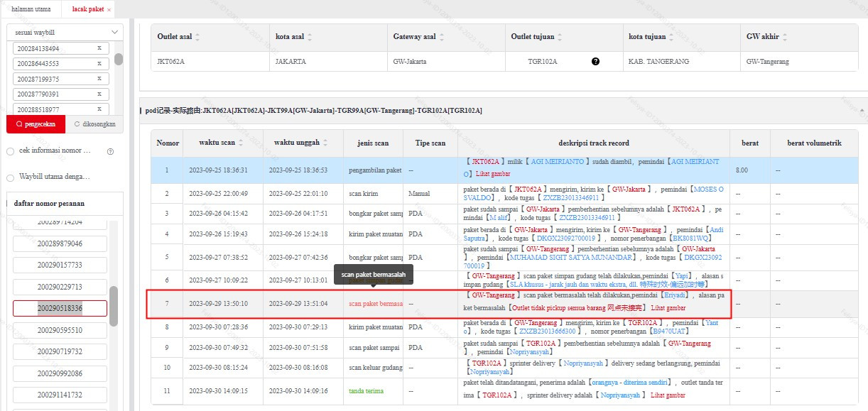Click scan paket bermasalah cell in row 7
This screenshot has width=868, height=411.
(x=374, y=304)
